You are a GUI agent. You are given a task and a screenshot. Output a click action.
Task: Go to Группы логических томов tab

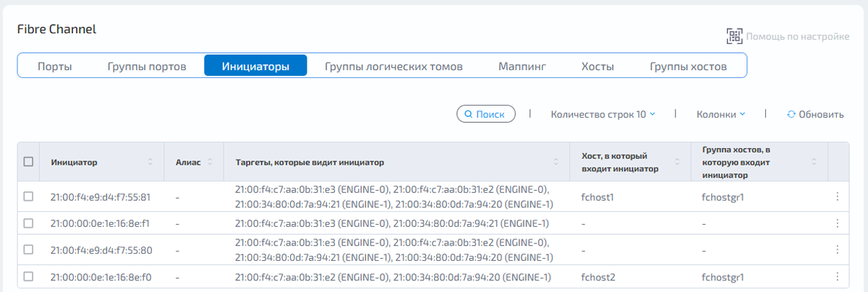point(393,66)
